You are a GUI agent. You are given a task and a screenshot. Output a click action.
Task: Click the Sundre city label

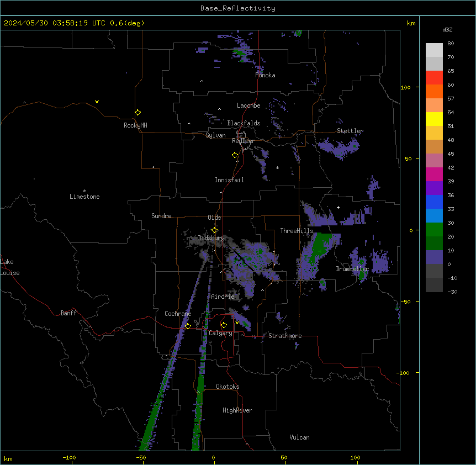[161, 216]
